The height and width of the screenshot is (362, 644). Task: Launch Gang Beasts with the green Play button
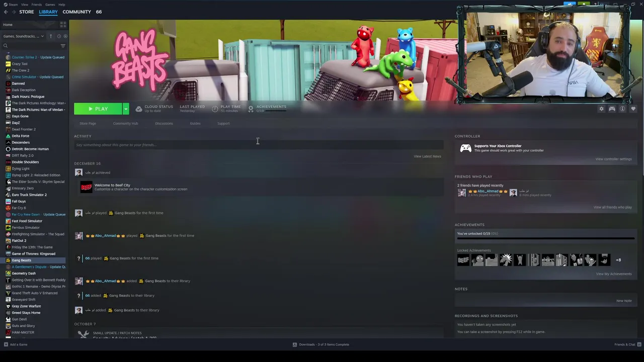(x=98, y=109)
